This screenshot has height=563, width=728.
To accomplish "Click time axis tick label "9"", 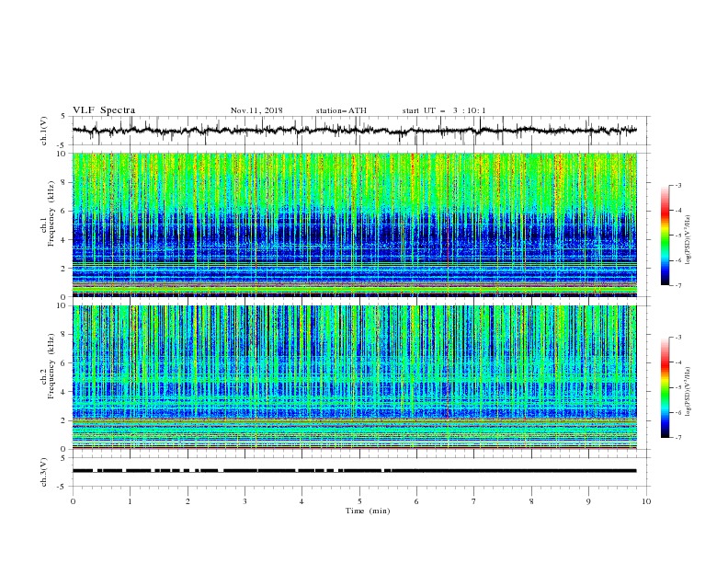I will coord(588,501).
